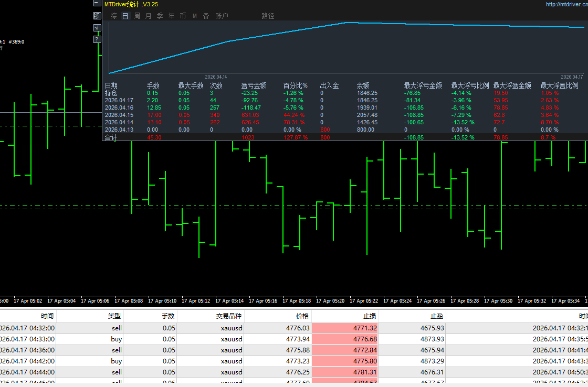
Task: Click the 最大浮盈比例 column header
Action: [560, 86]
